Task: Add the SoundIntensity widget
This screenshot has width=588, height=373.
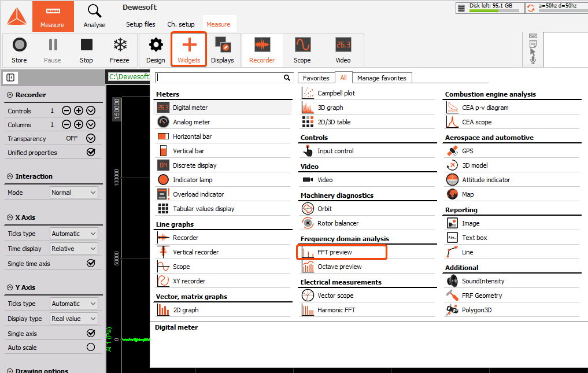Action: [512, 281]
